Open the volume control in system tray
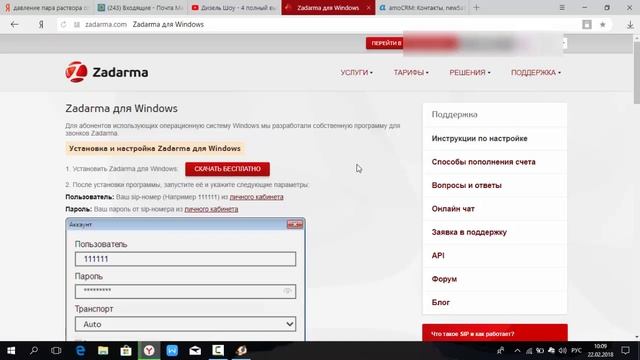The height and width of the screenshot is (360, 640). pos(563,350)
